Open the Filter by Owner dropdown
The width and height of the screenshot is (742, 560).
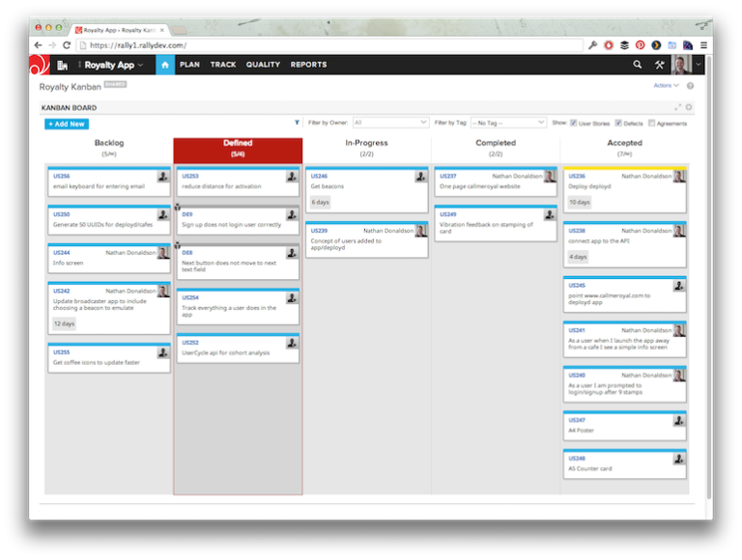pyautogui.click(x=390, y=124)
